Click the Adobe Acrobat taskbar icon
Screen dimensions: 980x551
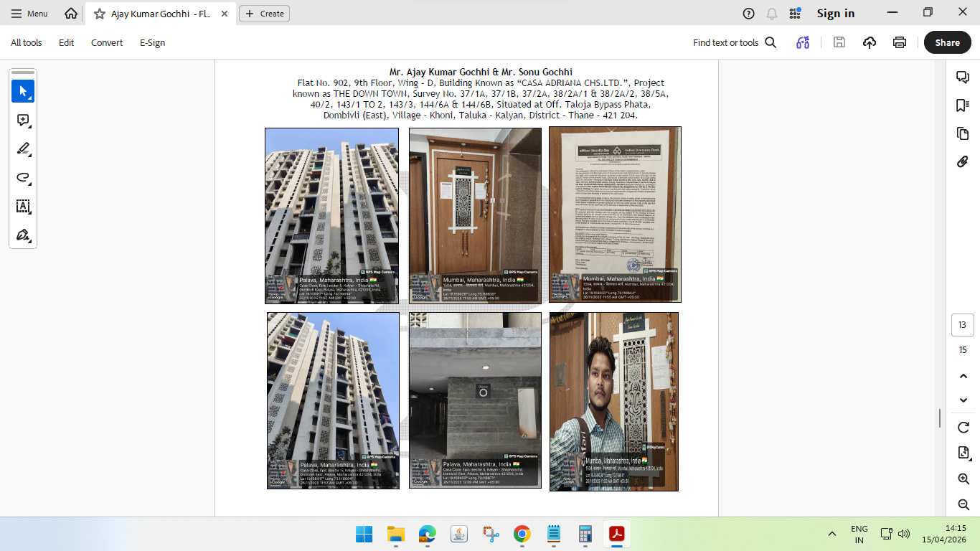617,534
